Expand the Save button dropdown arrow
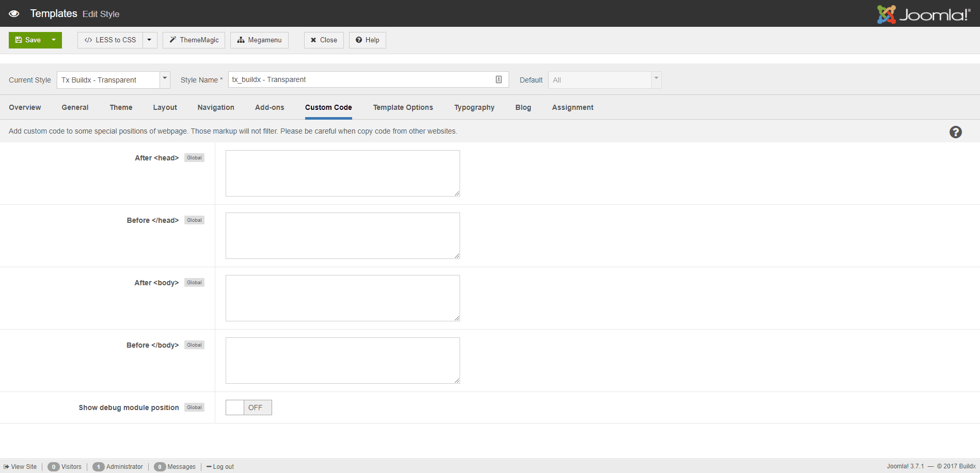Screen dimensions: 980x473 point(53,40)
